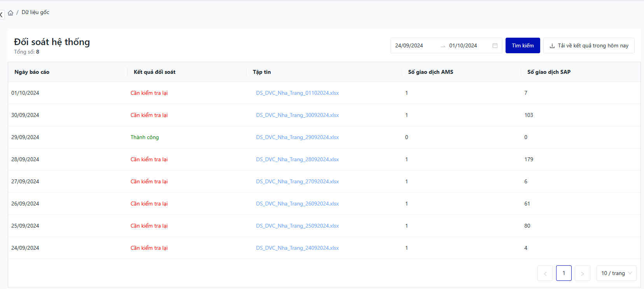Image resolution: width=644 pixels, height=289 pixels.
Task: Open DS_DVC_Nha_Trang_29092024.xlsx link
Action: [x=297, y=137]
